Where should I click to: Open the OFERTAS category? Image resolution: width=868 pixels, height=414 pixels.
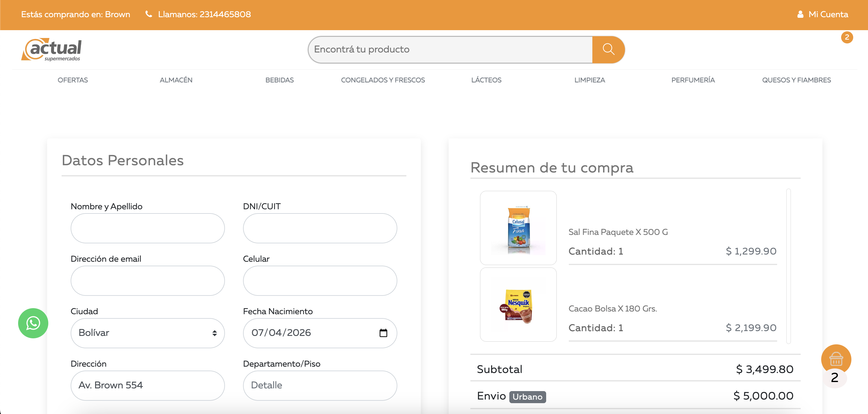pos(72,80)
